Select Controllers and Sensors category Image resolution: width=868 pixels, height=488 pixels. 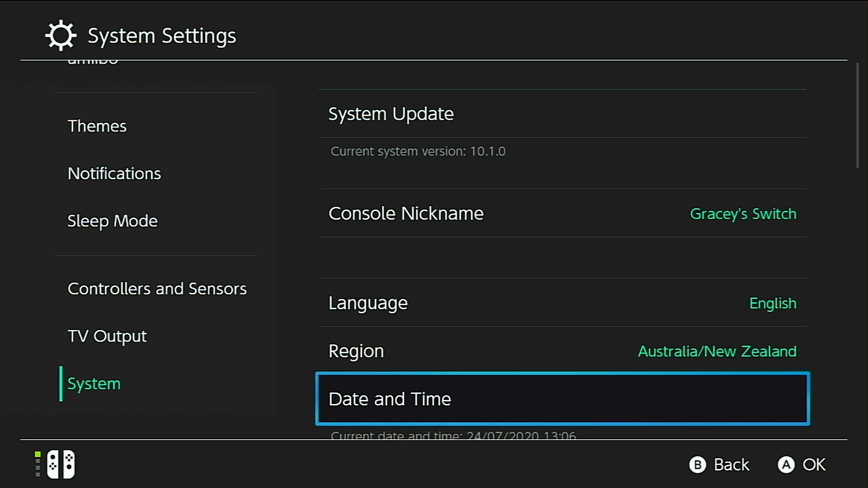pos(157,288)
